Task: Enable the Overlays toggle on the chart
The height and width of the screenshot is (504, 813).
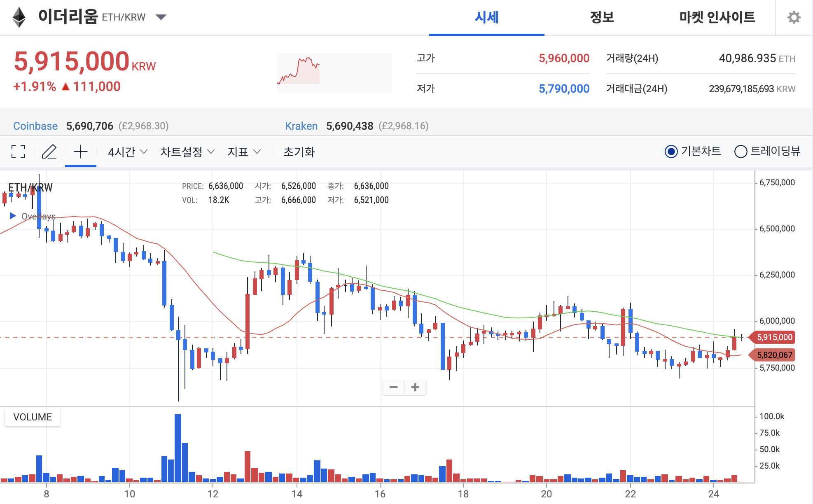Action: pos(13,216)
